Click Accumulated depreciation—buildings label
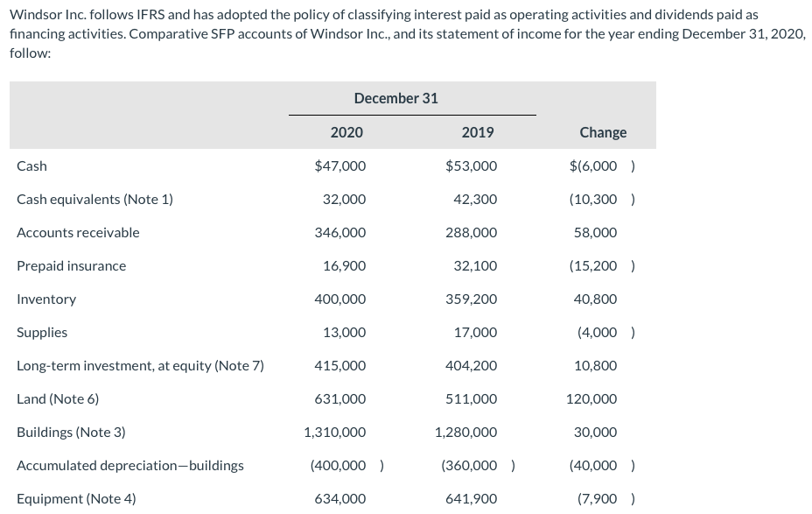Viewport: 812px width, 514px height. click(x=130, y=465)
